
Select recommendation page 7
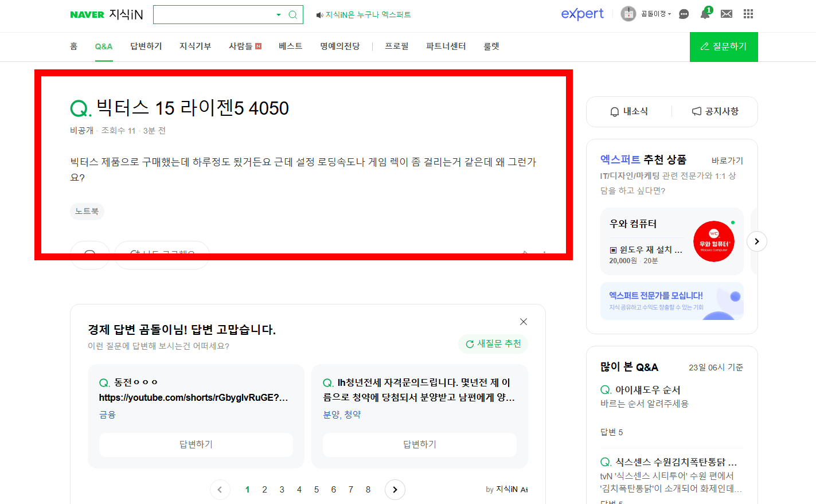(350, 490)
